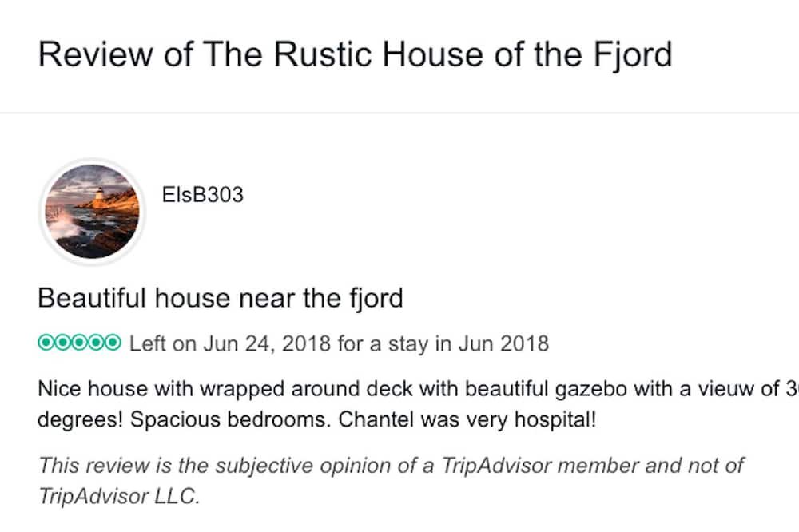Click the italic 'TripAdvisor LLC.' text
Viewport: 799px width, 532px height.
click(x=118, y=495)
